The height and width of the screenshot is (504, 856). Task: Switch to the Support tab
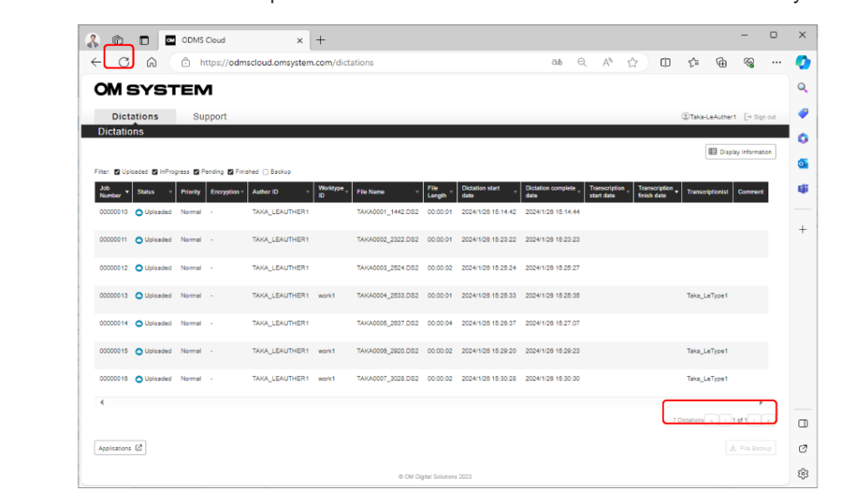pos(208,116)
